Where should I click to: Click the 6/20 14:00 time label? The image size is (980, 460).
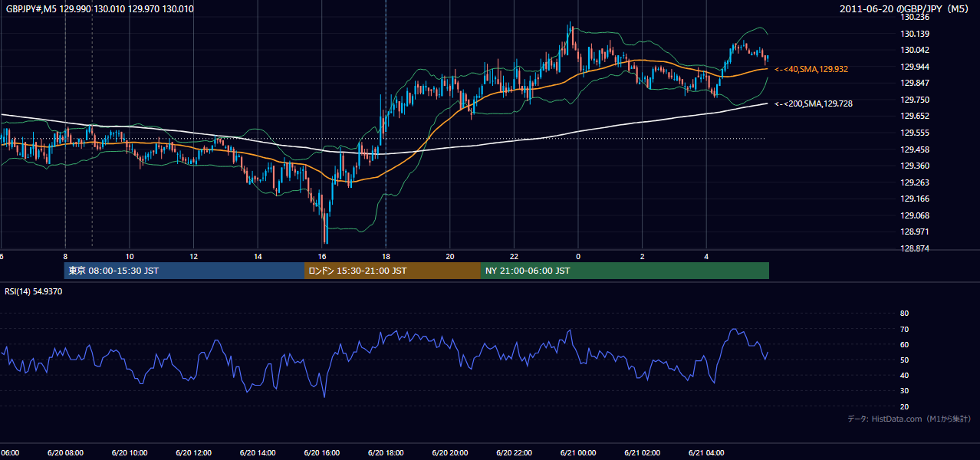coord(257,453)
